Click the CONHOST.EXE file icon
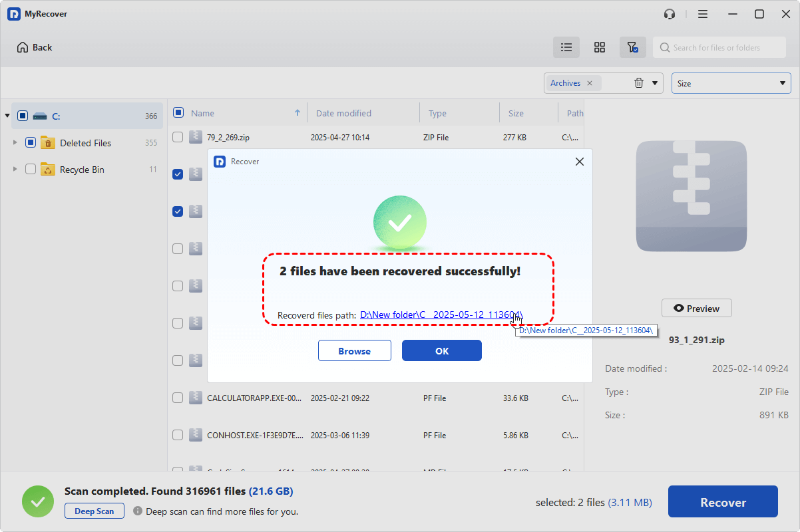Viewport: 800px width, 532px height. pyautogui.click(x=195, y=435)
